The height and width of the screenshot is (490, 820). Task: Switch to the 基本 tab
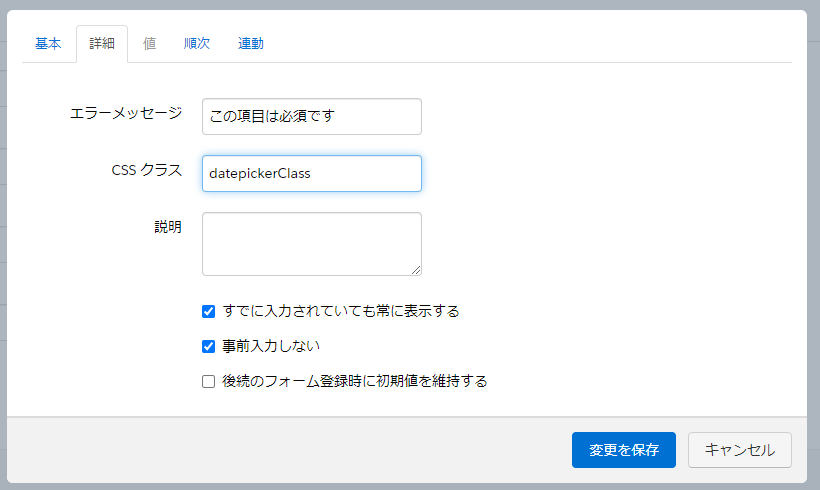[48, 43]
